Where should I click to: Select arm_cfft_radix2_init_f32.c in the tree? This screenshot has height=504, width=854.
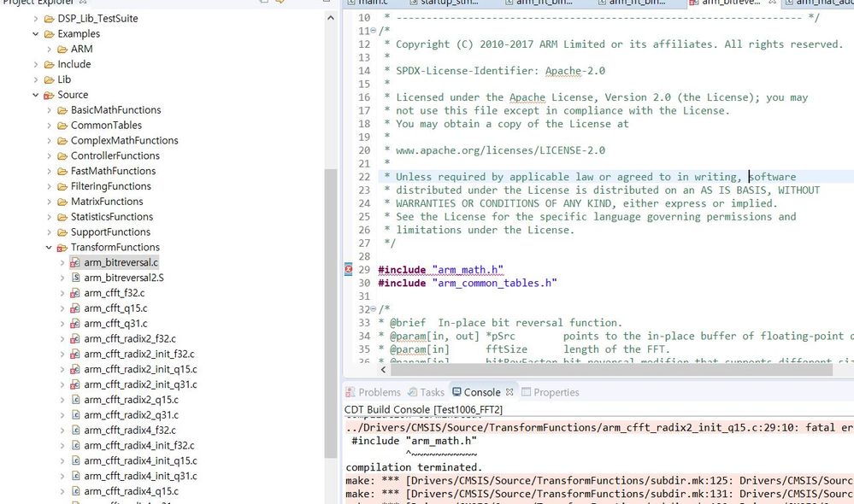[x=138, y=354]
